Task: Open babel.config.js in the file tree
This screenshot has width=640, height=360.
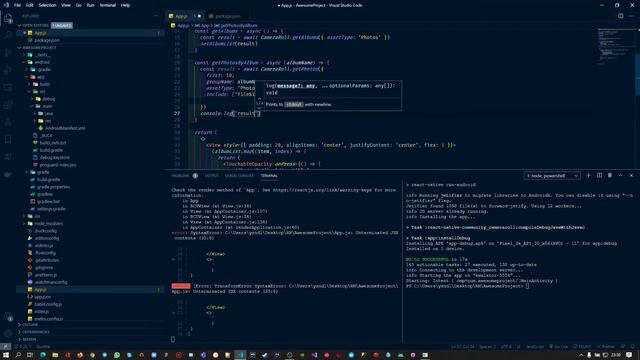Action: tap(45, 304)
